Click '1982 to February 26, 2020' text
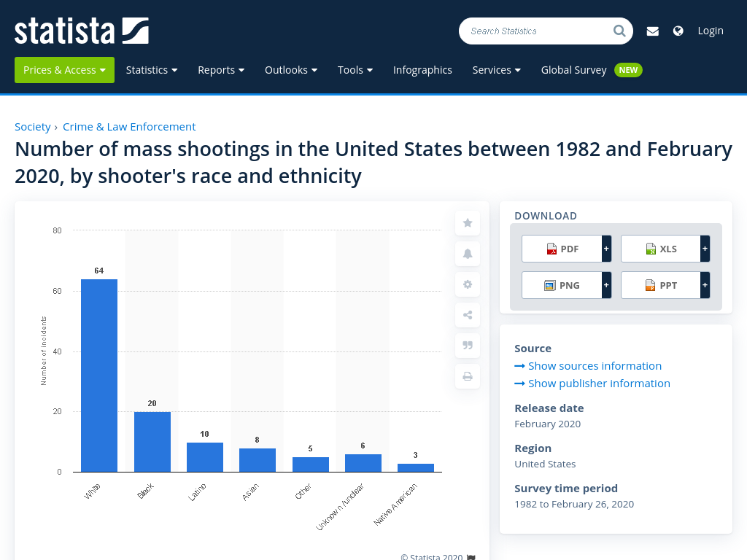This screenshot has height=560, width=747. (574, 504)
